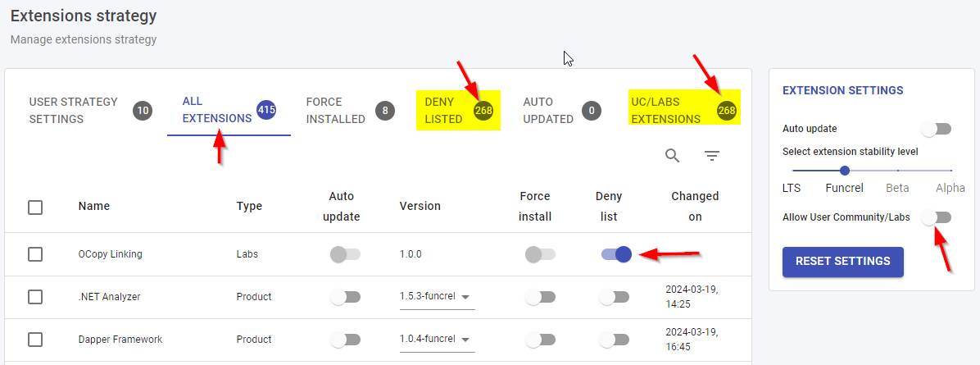The height and width of the screenshot is (365, 980).
Task: Tick the Dapper Framework row checkbox
Action: [x=35, y=340]
